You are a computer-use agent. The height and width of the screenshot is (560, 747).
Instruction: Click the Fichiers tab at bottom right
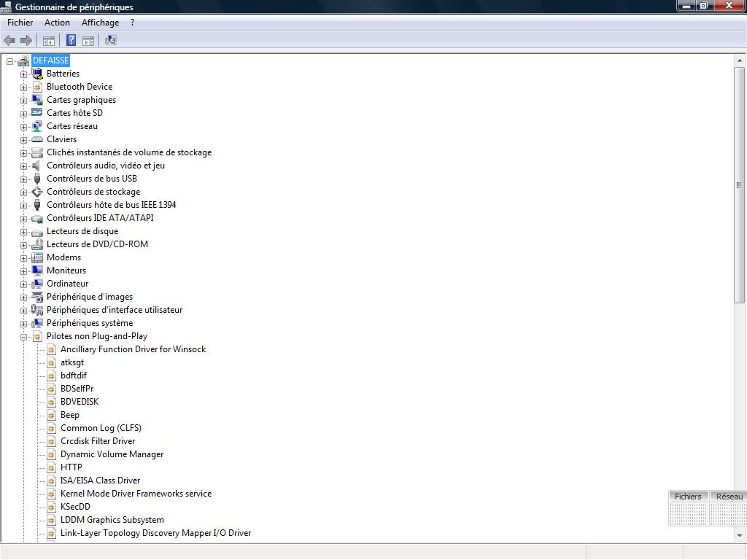[x=688, y=496]
